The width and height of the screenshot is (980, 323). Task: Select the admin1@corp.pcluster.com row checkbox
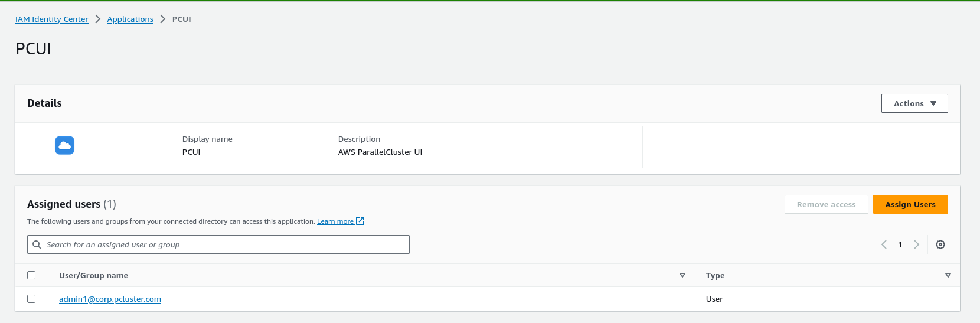[31, 299]
